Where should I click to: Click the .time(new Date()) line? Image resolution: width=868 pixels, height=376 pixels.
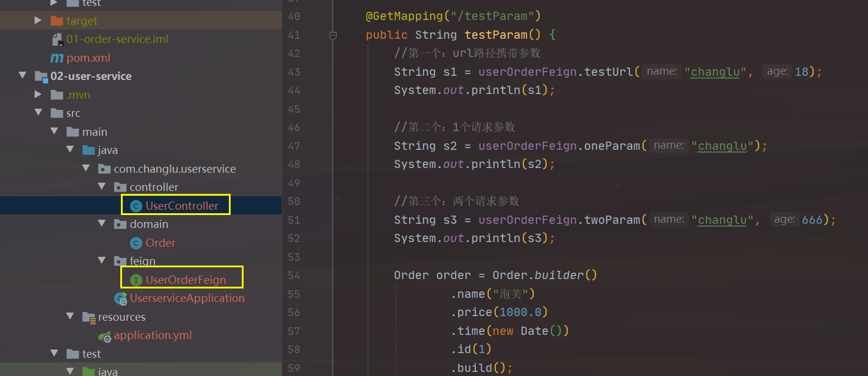coord(509,331)
